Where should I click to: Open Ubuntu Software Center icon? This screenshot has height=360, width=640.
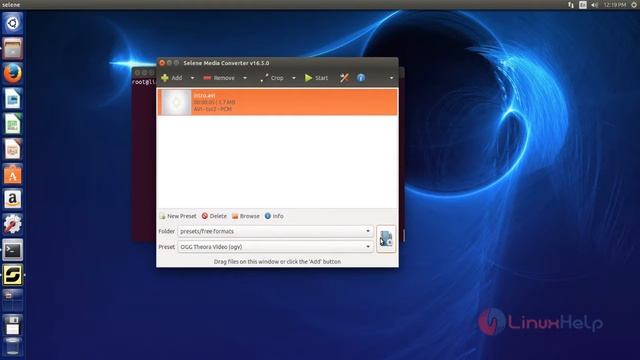[x=13, y=174]
